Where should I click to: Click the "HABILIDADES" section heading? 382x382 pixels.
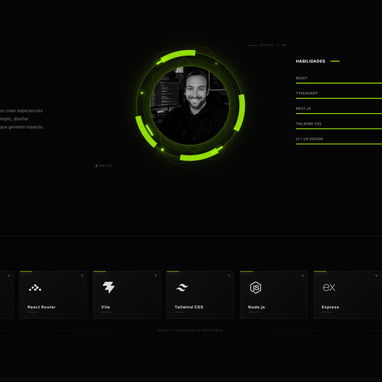coord(310,61)
